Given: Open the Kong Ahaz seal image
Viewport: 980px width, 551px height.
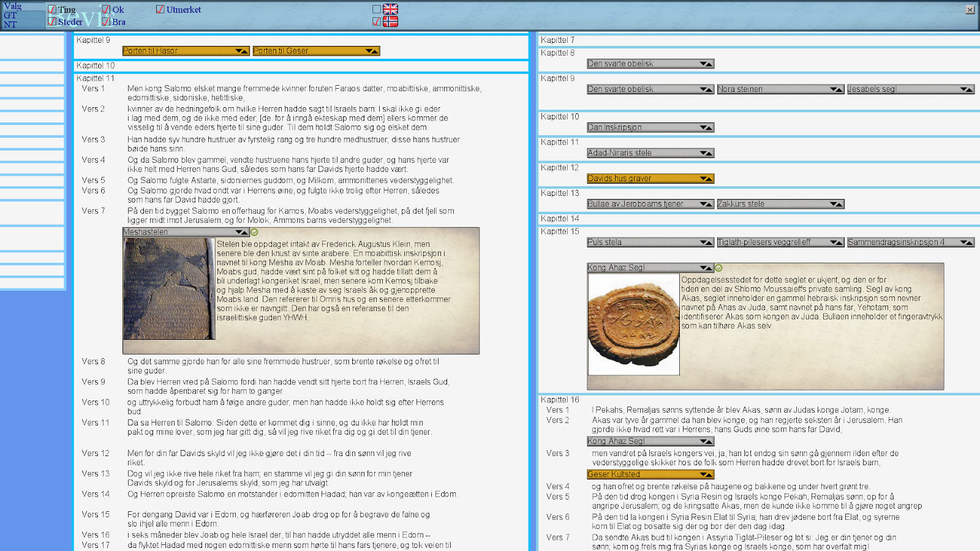Looking at the screenshot, I should click(x=634, y=324).
